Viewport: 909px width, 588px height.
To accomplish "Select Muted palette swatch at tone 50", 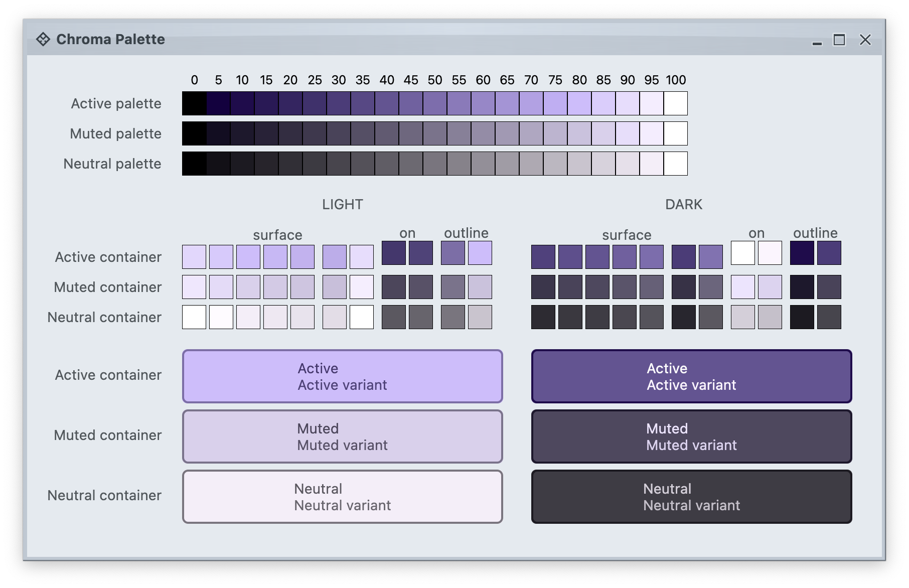I will pos(435,133).
